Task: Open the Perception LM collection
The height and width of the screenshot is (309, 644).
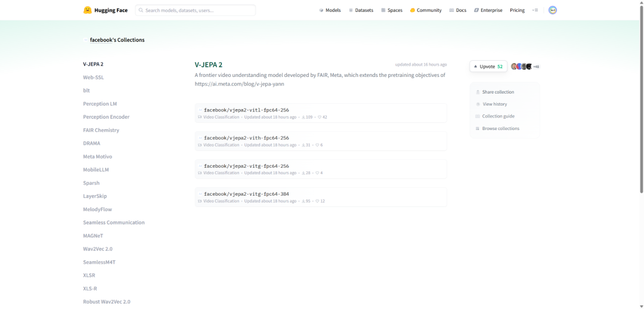Action: [100, 104]
